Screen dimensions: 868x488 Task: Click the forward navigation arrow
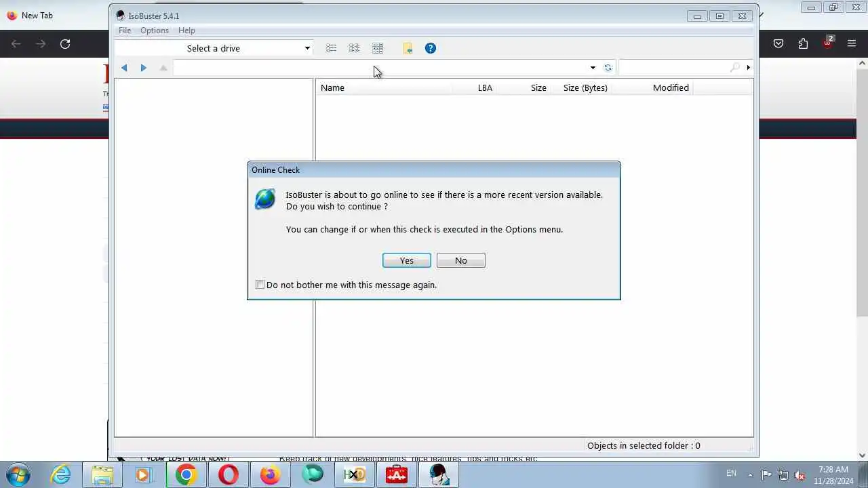(x=143, y=68)
